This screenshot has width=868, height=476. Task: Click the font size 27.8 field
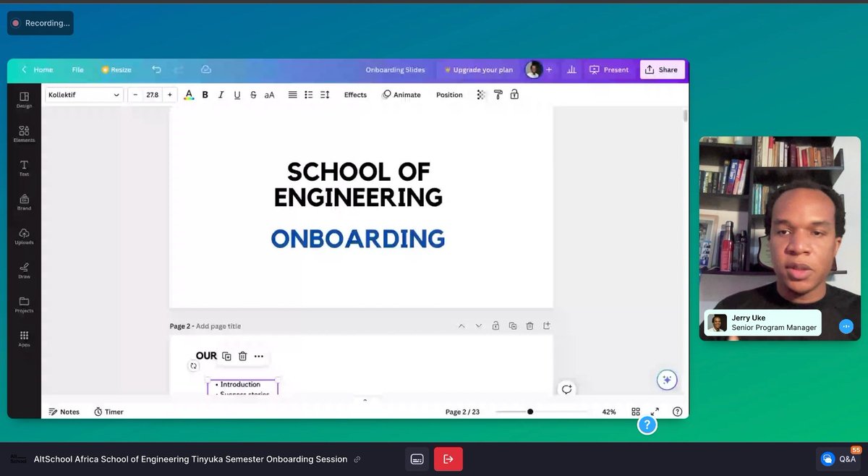coord(153,95)
